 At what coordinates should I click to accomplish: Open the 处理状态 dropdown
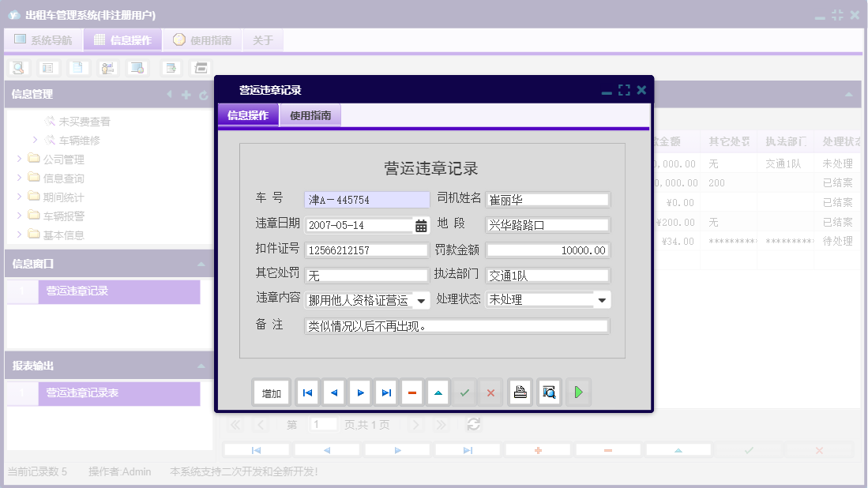point(603,299)
